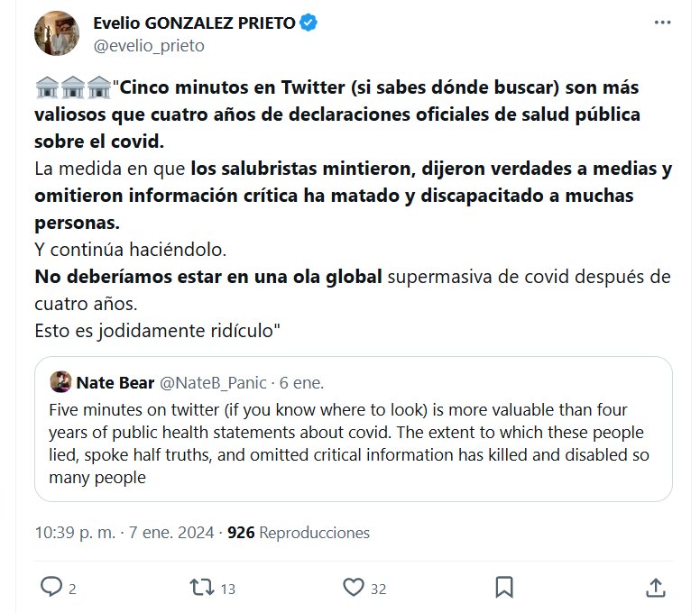Click the 2 replies count

pyautogui.click(x=72, y=589)
